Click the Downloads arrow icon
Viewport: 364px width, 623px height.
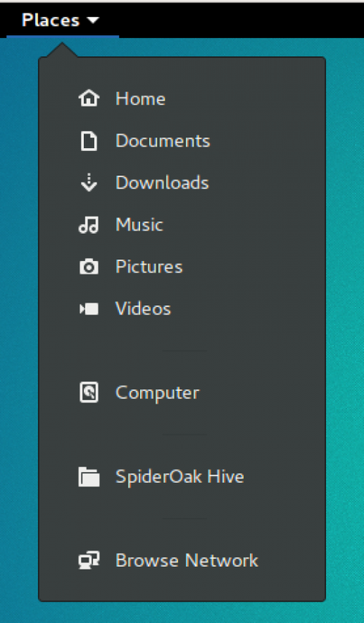click(89, 183)
